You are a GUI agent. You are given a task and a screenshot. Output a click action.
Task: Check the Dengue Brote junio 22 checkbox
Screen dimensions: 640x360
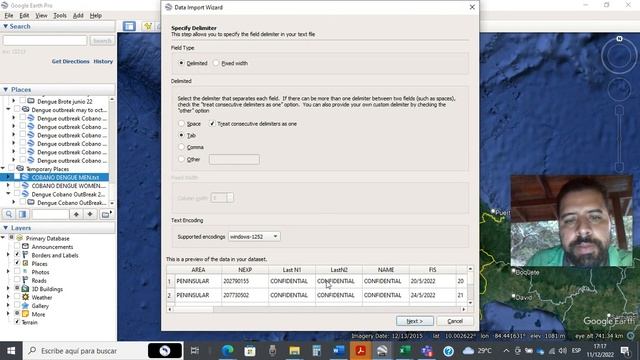22,101
